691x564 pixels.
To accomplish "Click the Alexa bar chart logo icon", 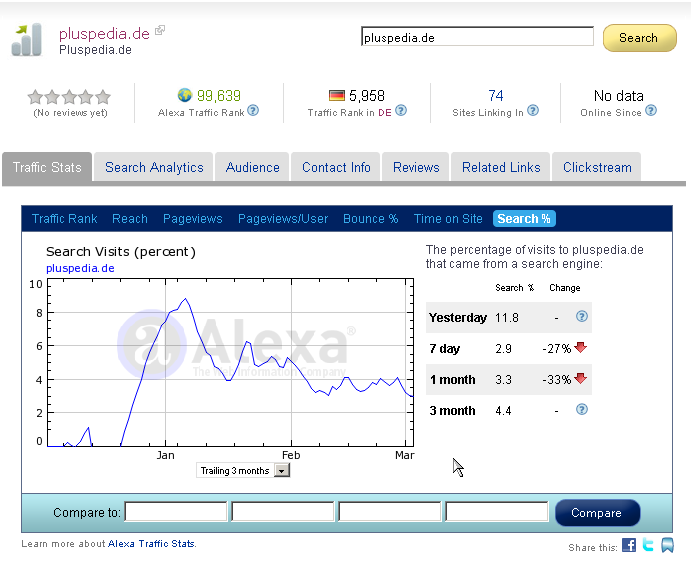I will pos(26,40).
